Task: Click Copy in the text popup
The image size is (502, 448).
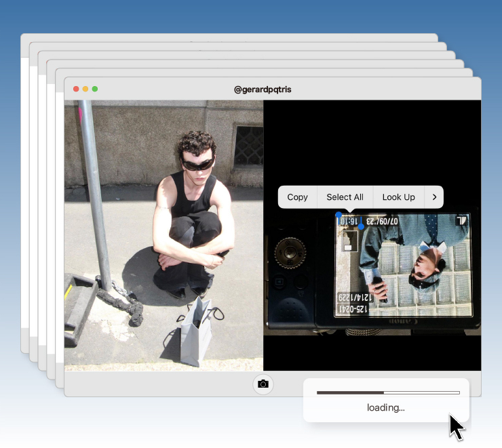Action: [297, 197]
